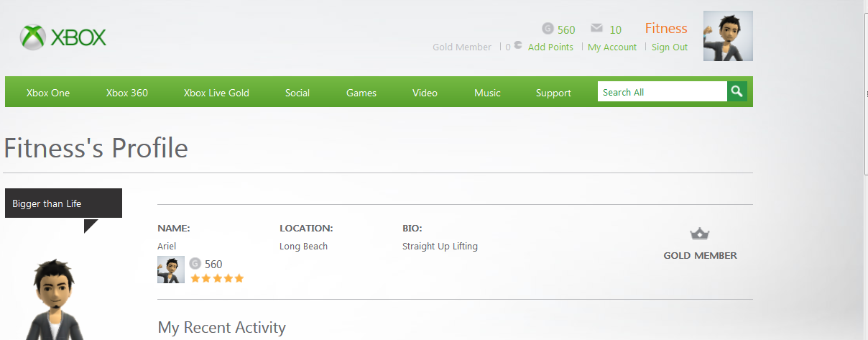Open the Video menu
Viewport: 868px width, 340px height.
[x=425, y=93]
